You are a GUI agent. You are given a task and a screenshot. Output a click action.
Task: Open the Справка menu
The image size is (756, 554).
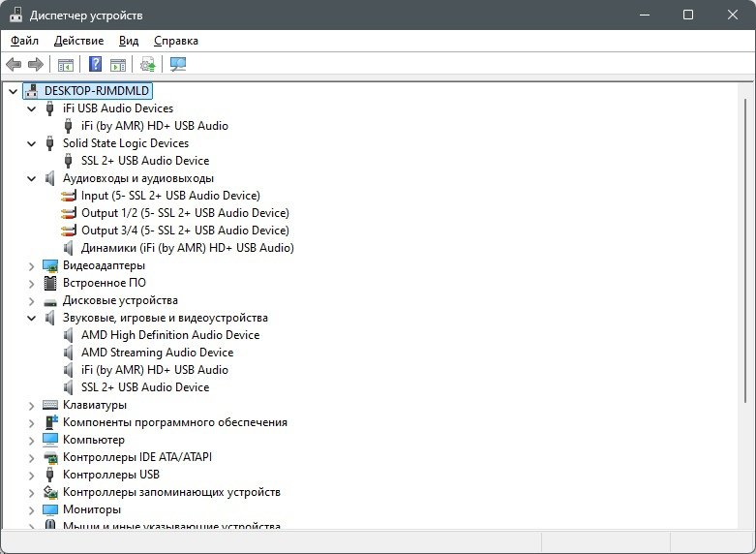tap(176, 41)
